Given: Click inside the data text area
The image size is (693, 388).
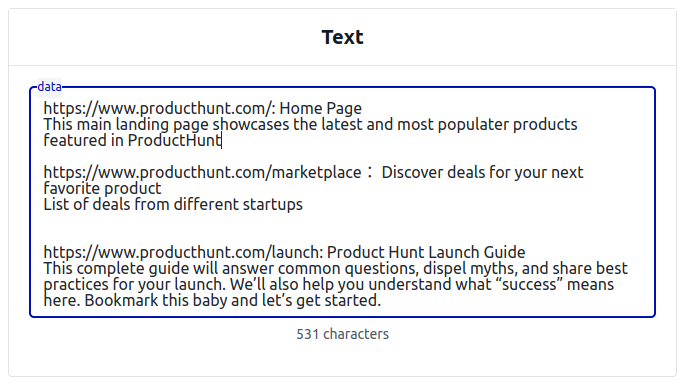Looking at the screenshot, I should pyautogui.click(x=342, y=202).
